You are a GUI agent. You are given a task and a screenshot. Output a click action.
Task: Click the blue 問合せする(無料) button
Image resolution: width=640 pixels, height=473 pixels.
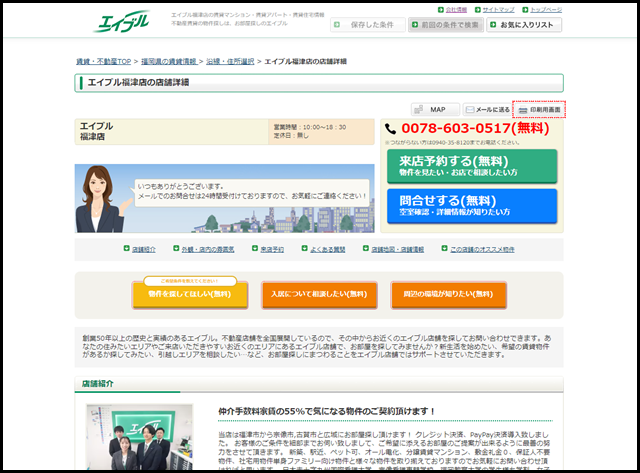[x=472, y=206]
